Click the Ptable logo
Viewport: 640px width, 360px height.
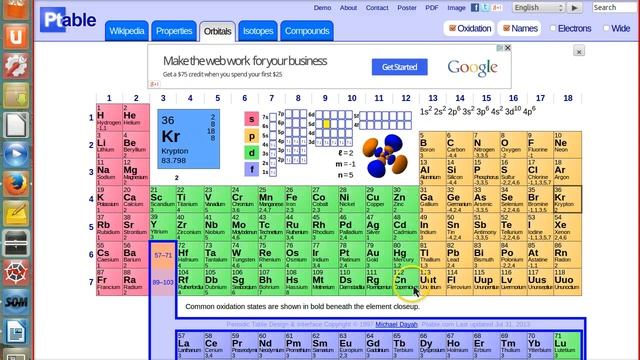click(68, 20)
